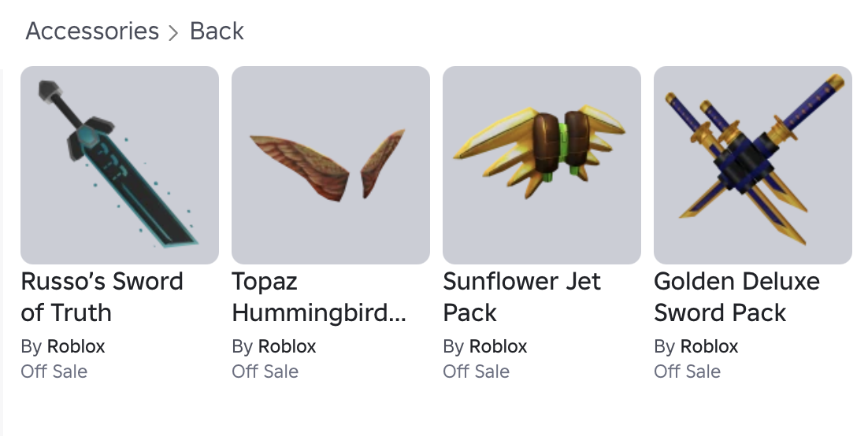This screenshot has height=436, width=868.
Task: Open the Russo's Sword of Truth title link
Action: pyautogui.click(x=102, y=297)
